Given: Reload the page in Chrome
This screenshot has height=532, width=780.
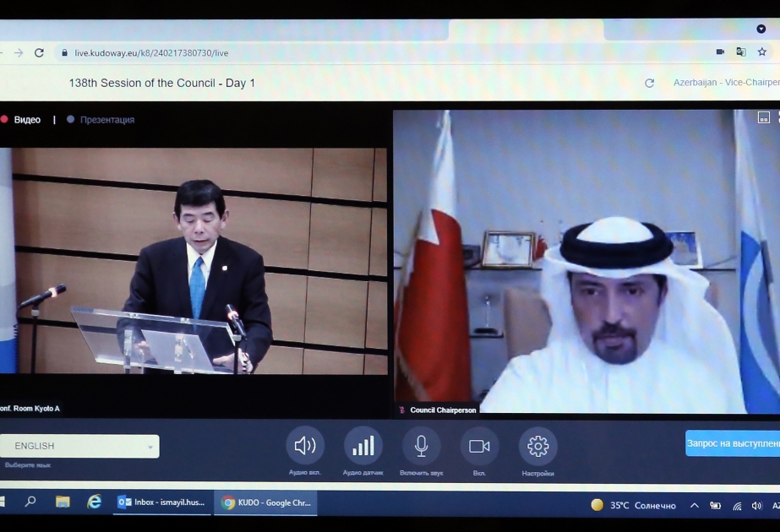Looking at the screenshot, I should coord(40,52).
